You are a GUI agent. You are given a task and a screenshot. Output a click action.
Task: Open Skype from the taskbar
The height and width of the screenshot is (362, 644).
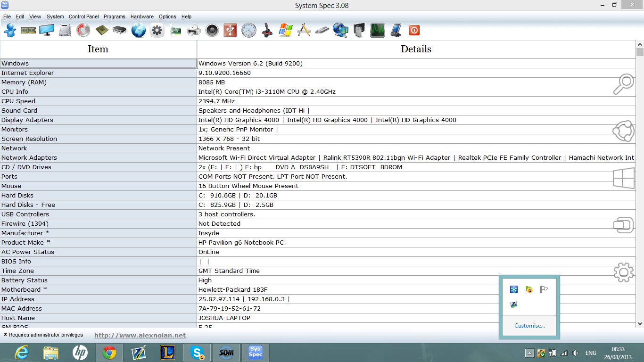coord(197,353)
